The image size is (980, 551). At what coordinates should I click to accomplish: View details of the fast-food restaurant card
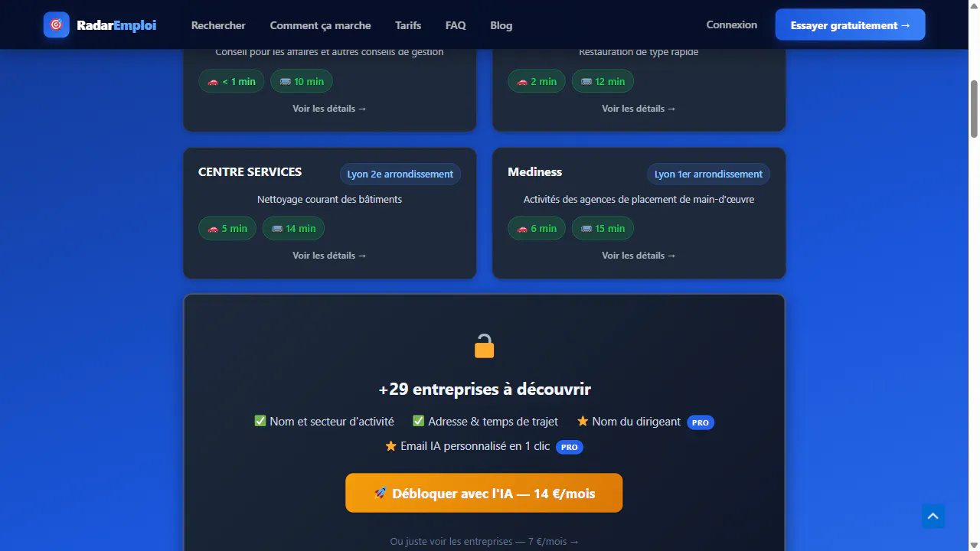pos(639,109)
